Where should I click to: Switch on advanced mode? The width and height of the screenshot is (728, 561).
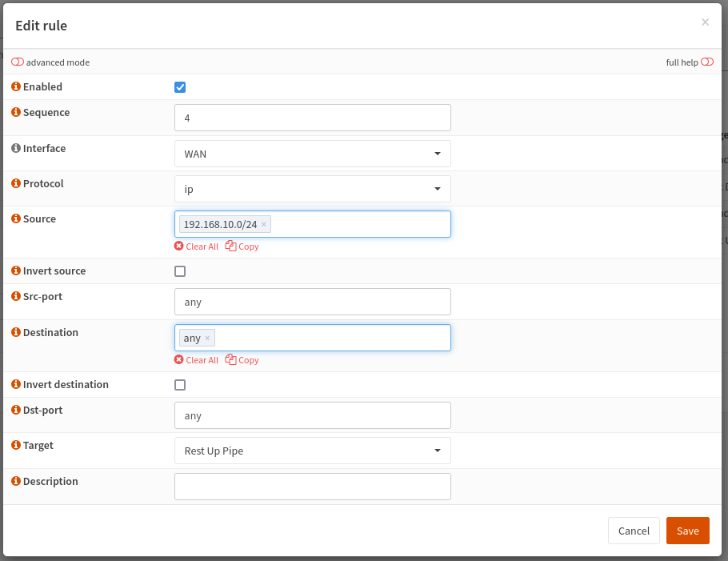click(x=16, y=62)
